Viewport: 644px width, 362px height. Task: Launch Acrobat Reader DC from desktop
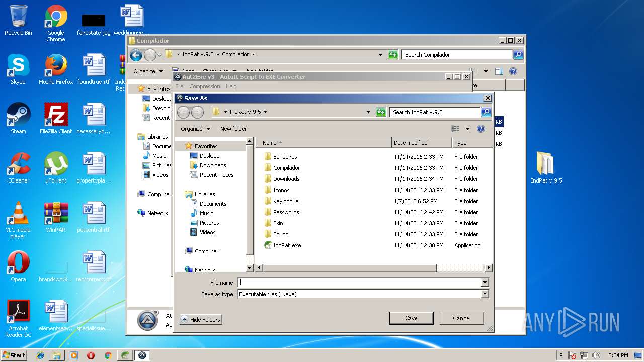tap(18, 319)
